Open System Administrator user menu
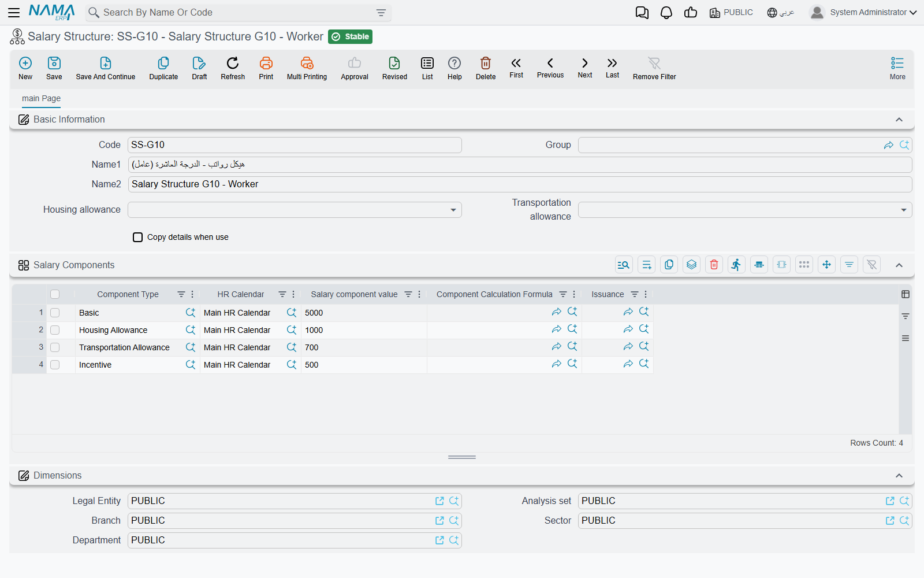924x578 pixels. coord(863,12)
